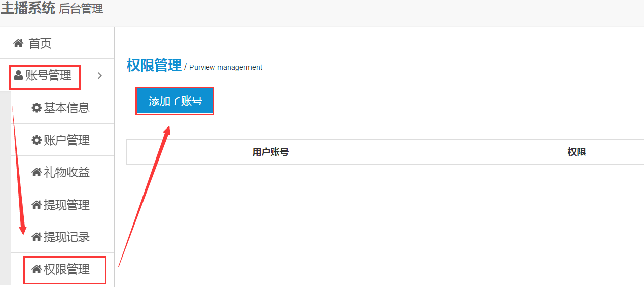Click the 权限 column header
Screen dimensions: 644x287
click(x=577, y=152)
